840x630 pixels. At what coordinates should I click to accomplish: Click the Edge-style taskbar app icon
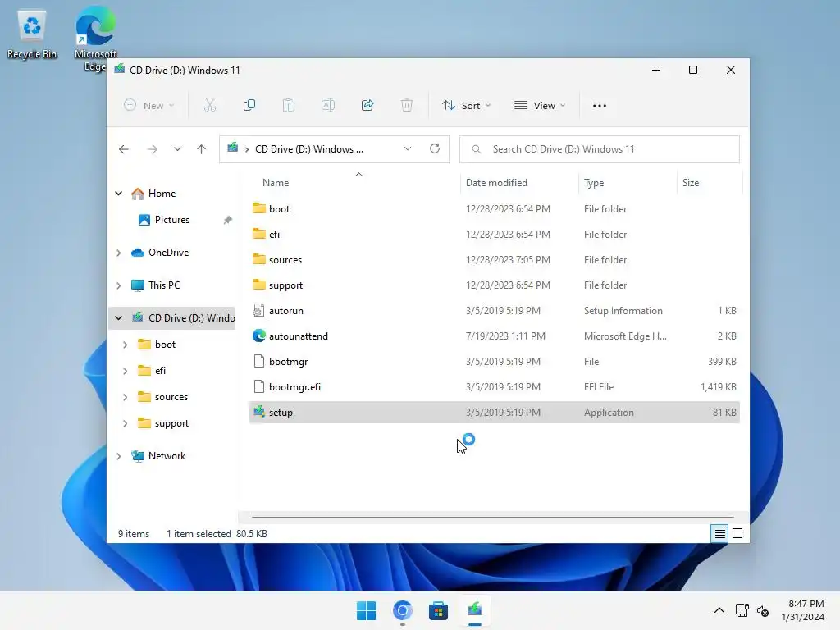pos(402,610)
